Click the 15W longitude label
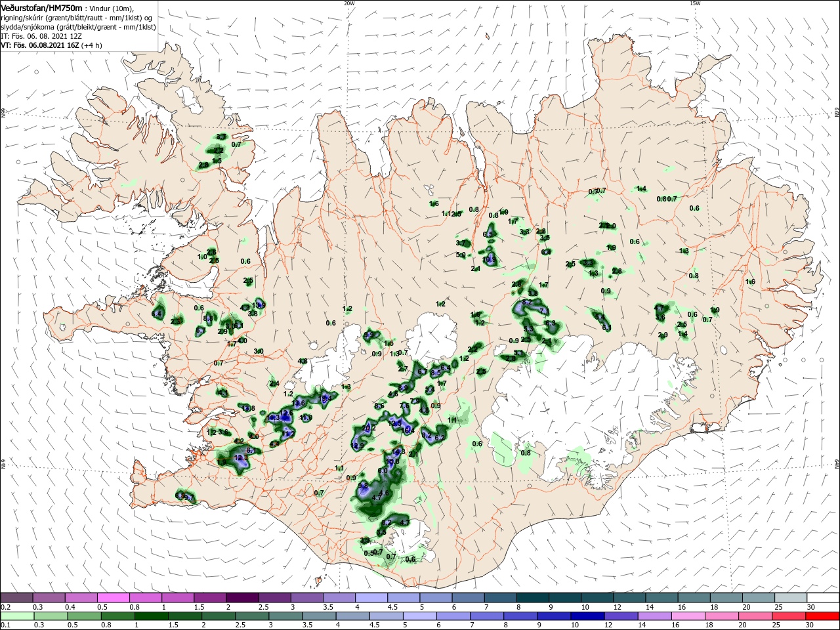 (695, 3)
